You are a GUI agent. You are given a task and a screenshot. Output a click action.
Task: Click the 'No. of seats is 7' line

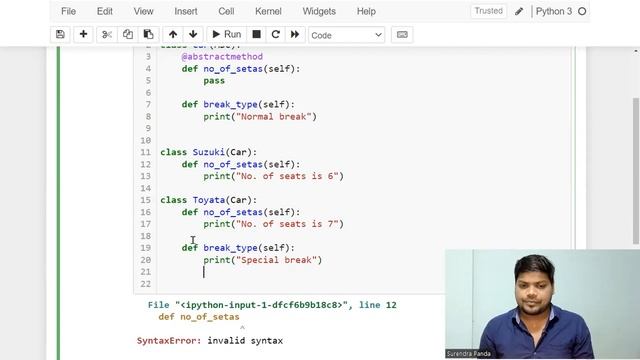[273, 224]
